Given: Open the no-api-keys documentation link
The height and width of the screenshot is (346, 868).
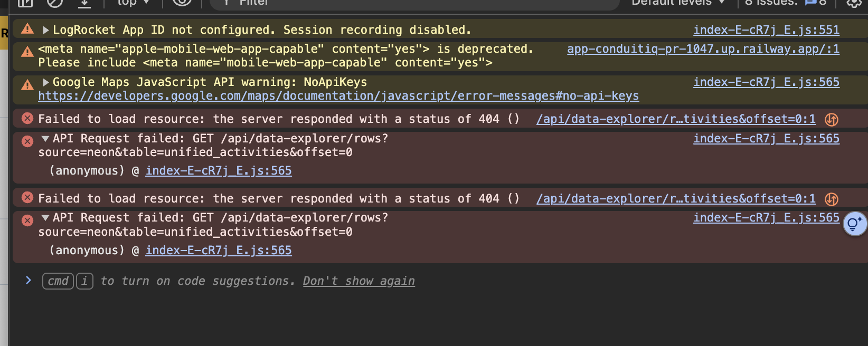Looking at the screenshot, I should (x=338, y=96).
